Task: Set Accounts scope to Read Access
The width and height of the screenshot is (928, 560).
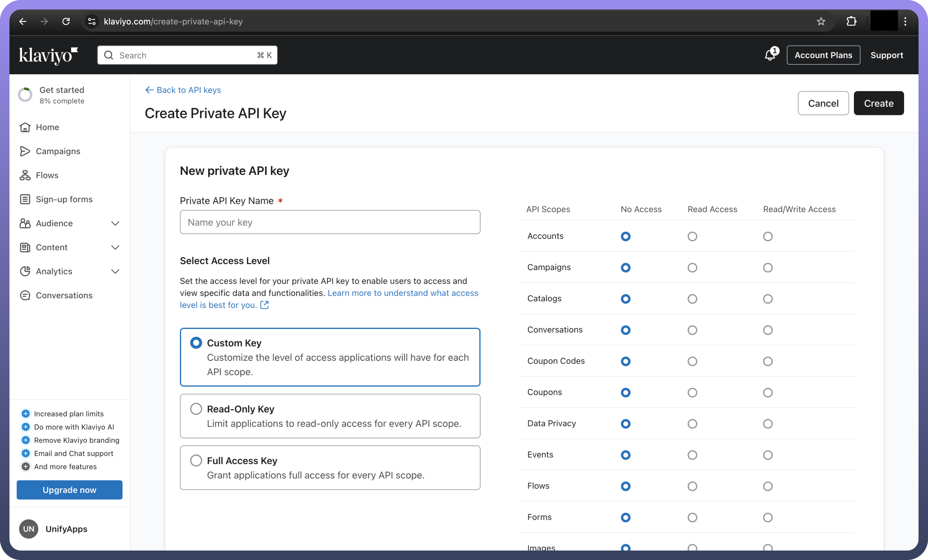Action: 692,236
